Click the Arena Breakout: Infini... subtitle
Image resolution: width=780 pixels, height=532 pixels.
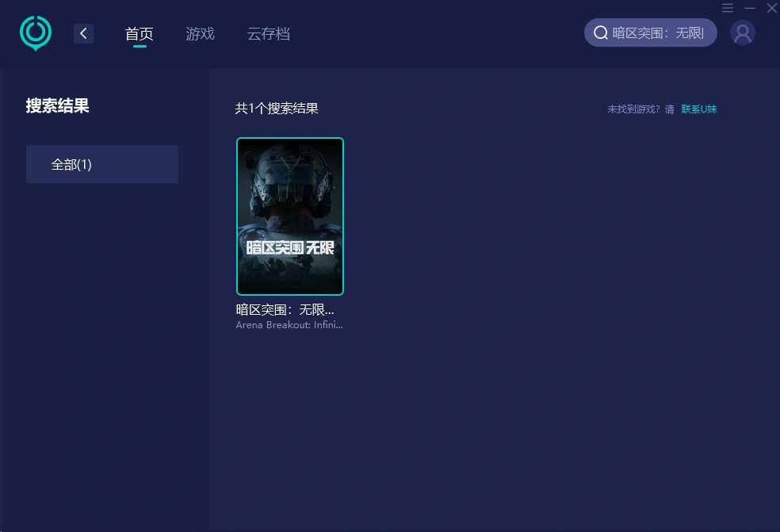click(x=289, y=325)
